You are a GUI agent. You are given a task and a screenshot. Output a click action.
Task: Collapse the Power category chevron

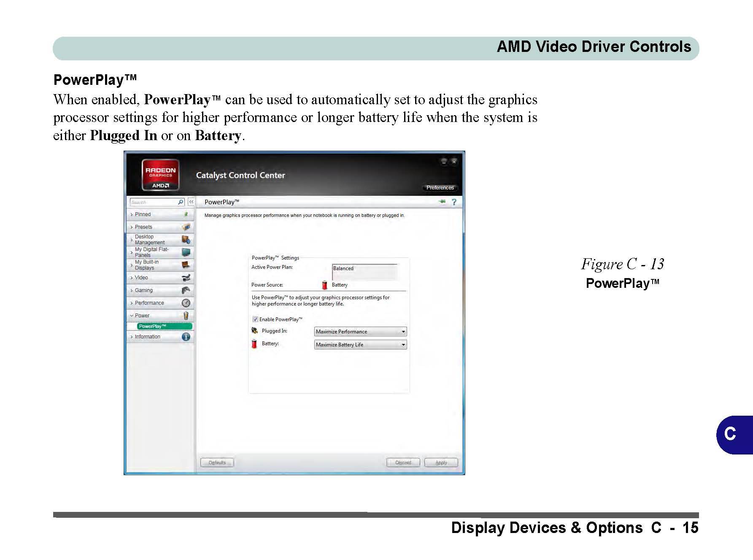click(132, 316)
